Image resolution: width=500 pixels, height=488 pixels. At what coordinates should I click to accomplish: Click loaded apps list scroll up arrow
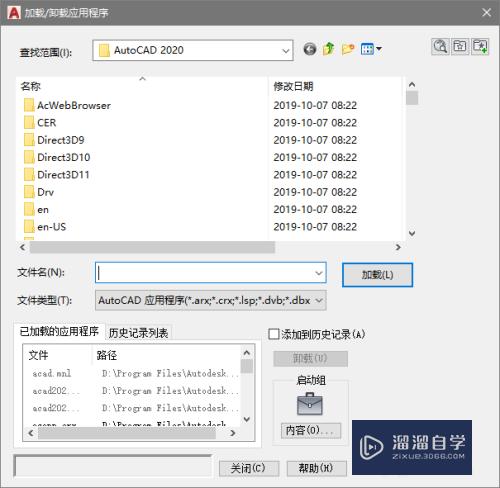tap(247, 353)
